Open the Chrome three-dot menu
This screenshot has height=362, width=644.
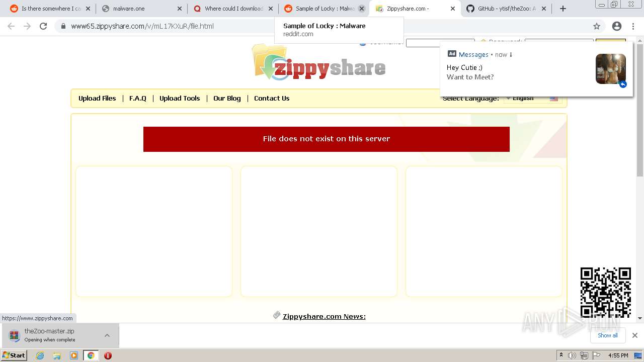tap(633, 26)
